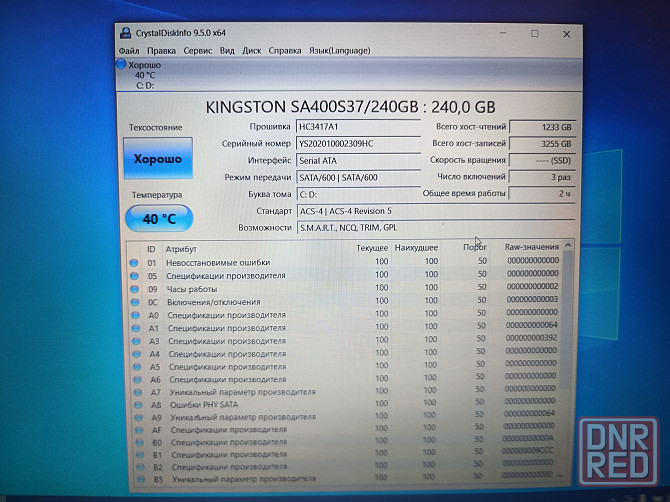Click the ID column header

151,249
